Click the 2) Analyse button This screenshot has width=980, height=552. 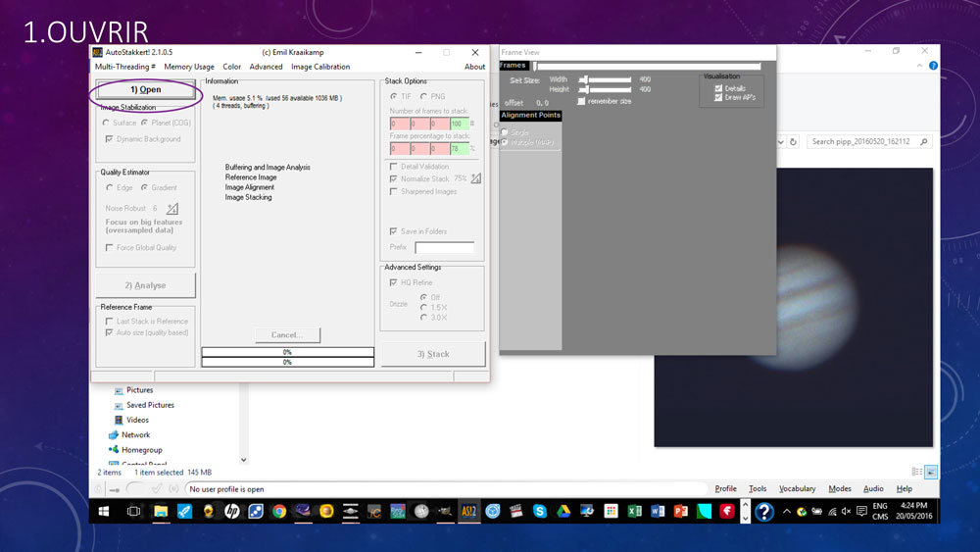click(146, 285)
